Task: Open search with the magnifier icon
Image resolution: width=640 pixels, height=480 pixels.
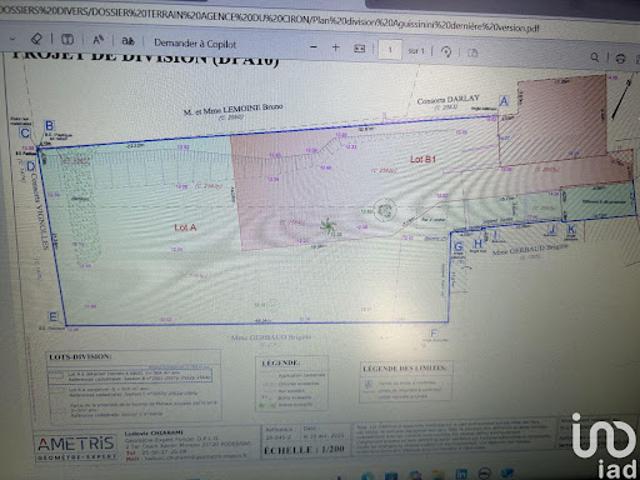Action: [595, 57]
